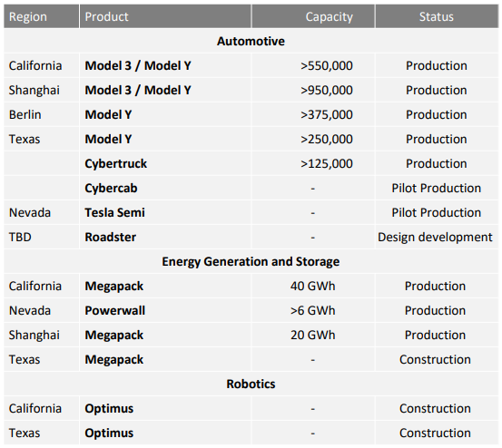Click Production status in >950,000 row
This screenshot has width=502, height=448.
436,90
